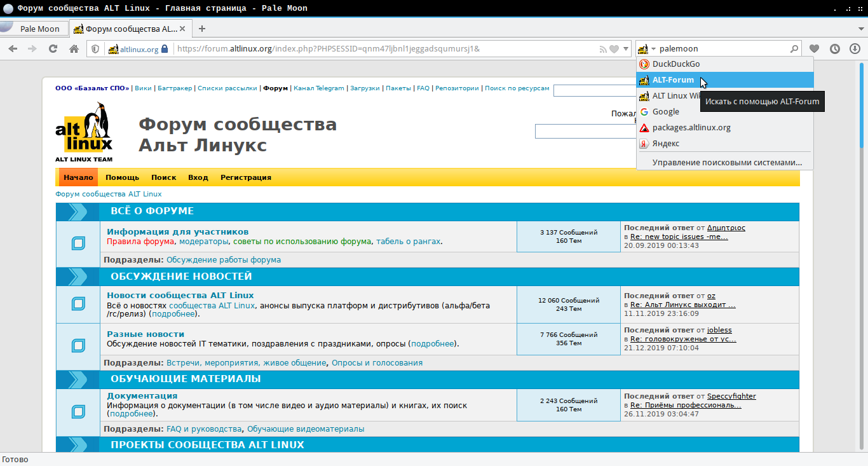Choose Google search engine
The height and width of the screenshot is (466, 868).
[724, 112]
